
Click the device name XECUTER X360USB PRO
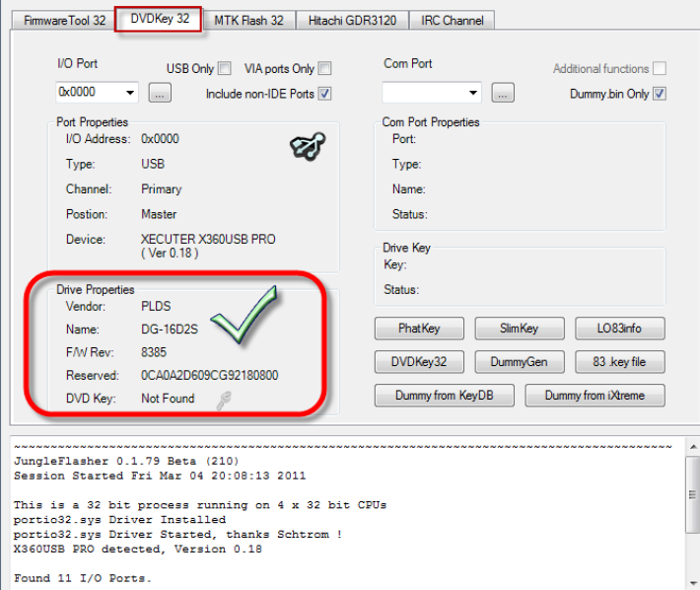208,240
